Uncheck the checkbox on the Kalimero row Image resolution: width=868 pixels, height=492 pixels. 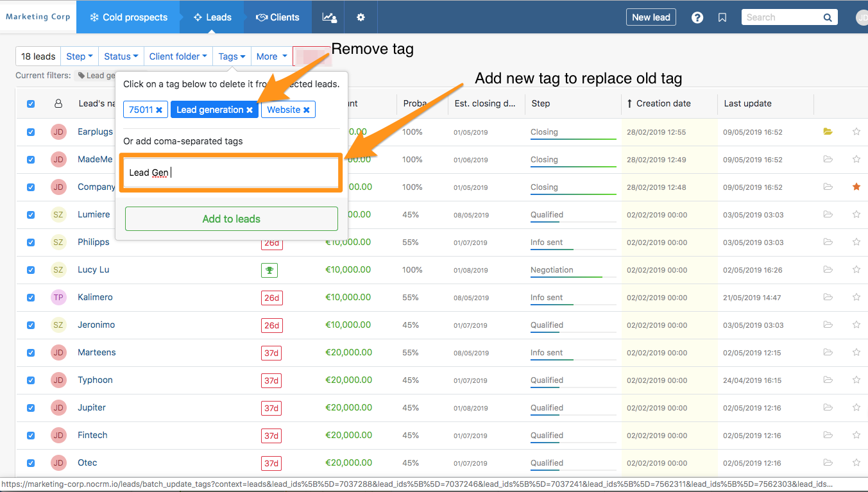[x=30, y=297]
